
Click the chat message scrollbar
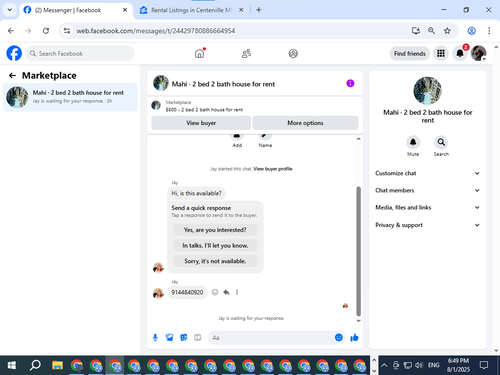(x=359, y=251)
